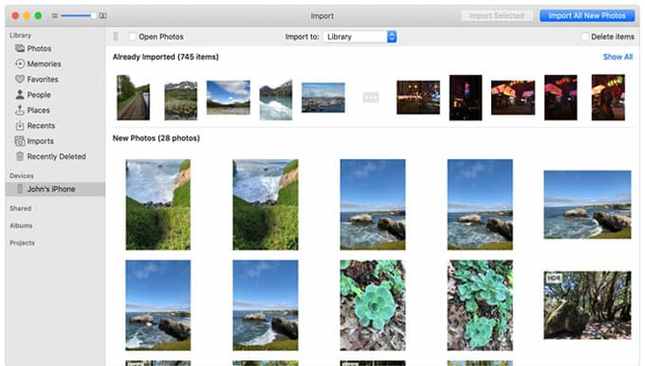Screen dimensions: 645x366
Task: Click the thumbnail zoom slider handle
Action: pyautogui.click(x=93, y=16)
